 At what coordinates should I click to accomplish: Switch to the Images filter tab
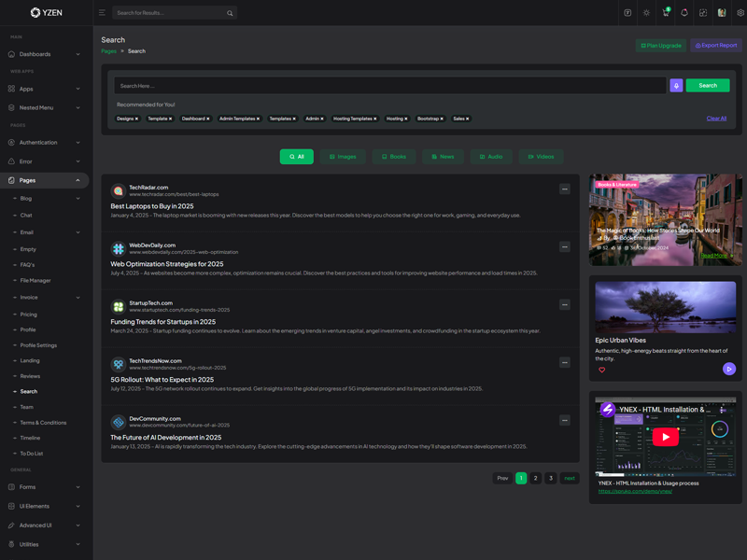[342, 157]
